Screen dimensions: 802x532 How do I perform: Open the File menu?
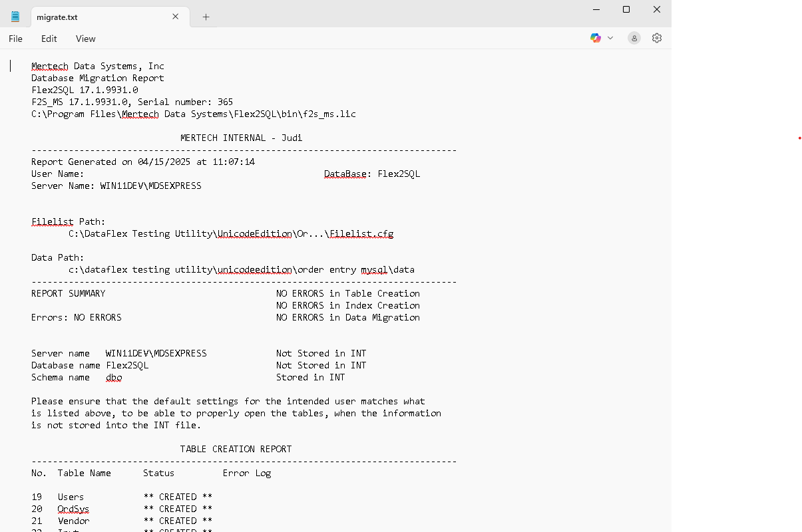click(15, 39)
